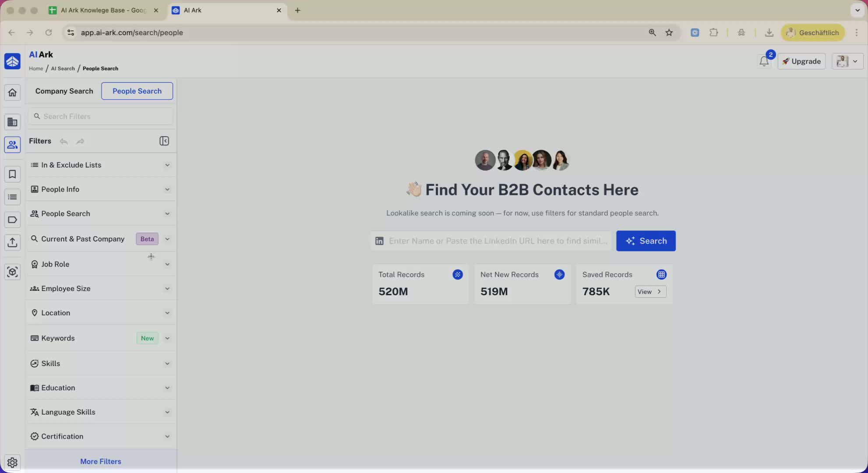Click the Upgrade button
Viewport: 868px width, 473px height.
click(801, 61)
